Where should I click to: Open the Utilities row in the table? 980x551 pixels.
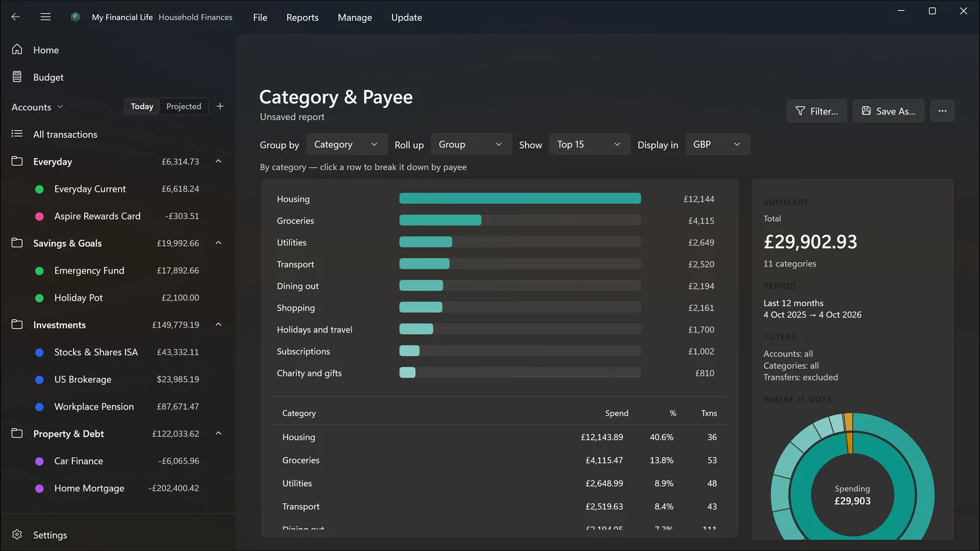(x=499, y=484)
